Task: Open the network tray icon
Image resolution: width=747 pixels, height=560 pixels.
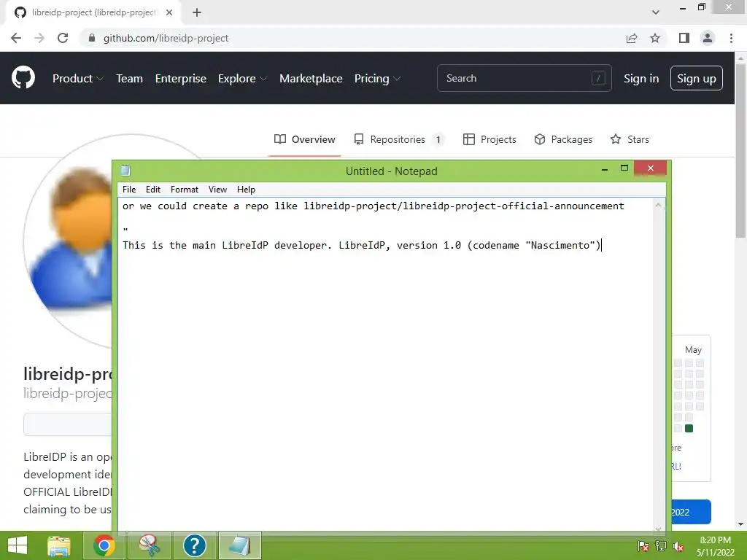Action: pyautogui.click(x=661, y=546)
